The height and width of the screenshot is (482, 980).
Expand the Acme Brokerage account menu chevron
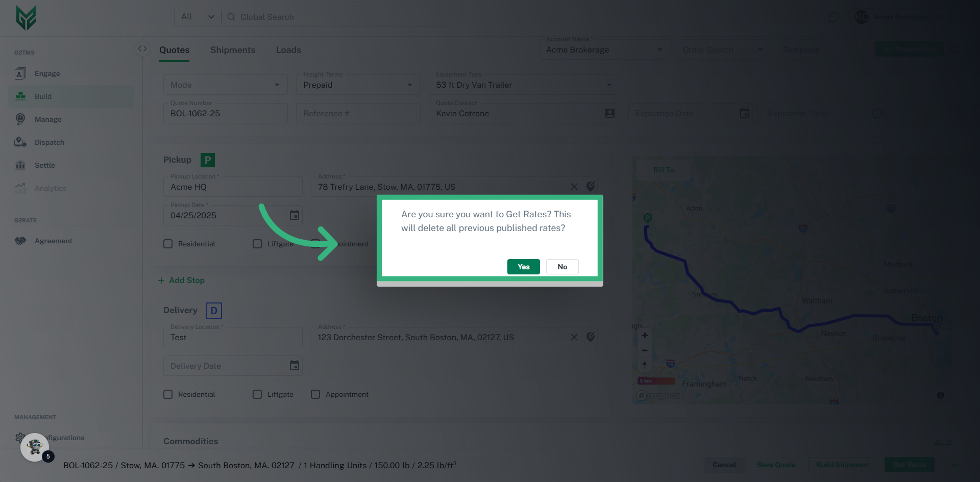point(941,17)
